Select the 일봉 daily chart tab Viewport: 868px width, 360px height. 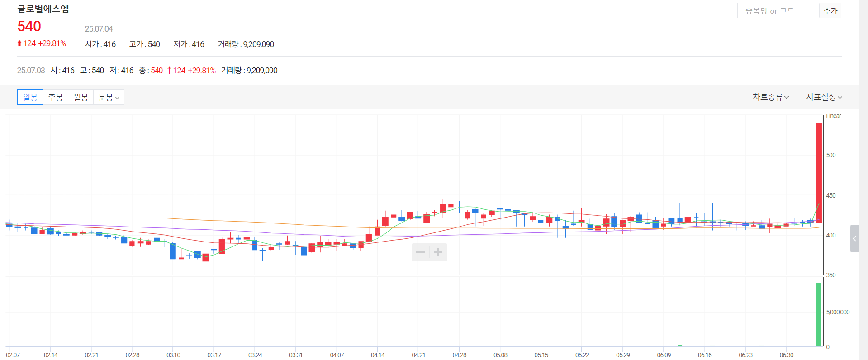30,97
